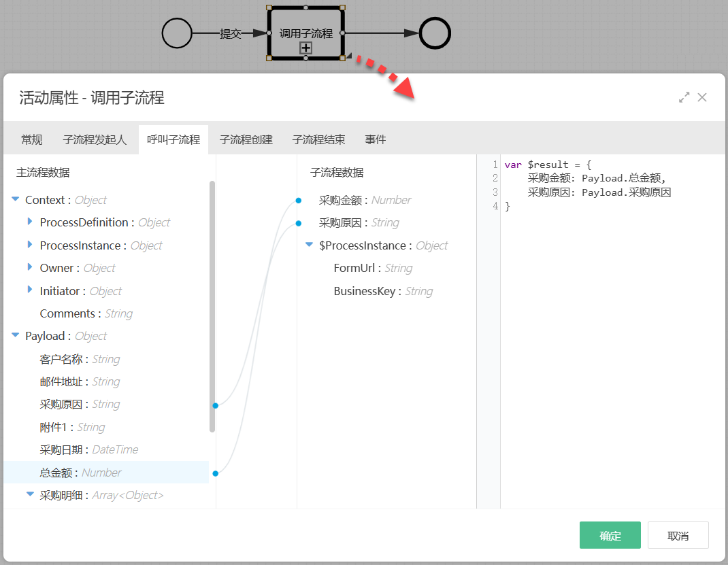Expand the ProcessDefinition node
The image size is (728, 565).
point(30,222)
